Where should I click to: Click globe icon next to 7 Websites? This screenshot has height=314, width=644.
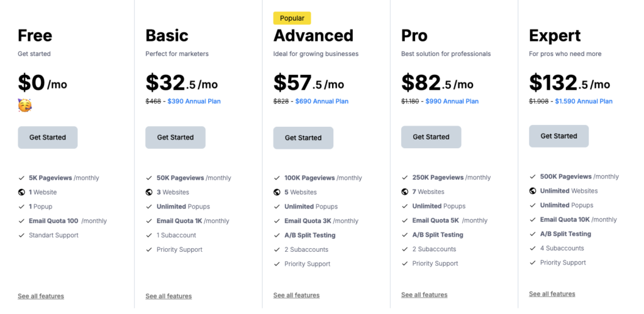[405, 192]
